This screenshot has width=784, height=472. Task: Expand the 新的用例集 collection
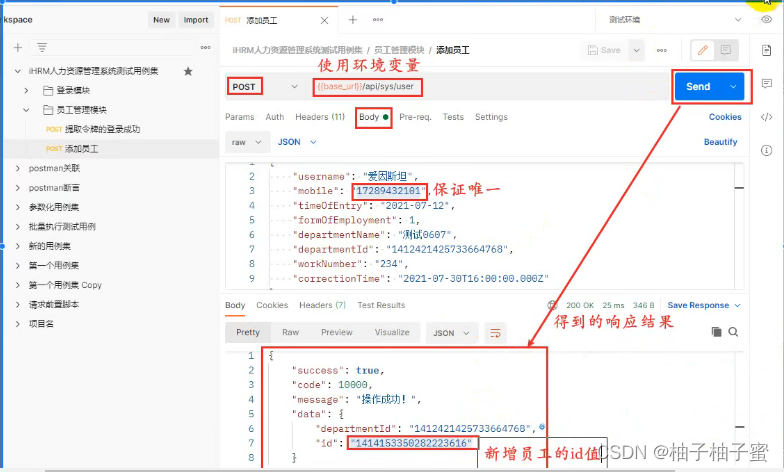click(x=18, y=246)
